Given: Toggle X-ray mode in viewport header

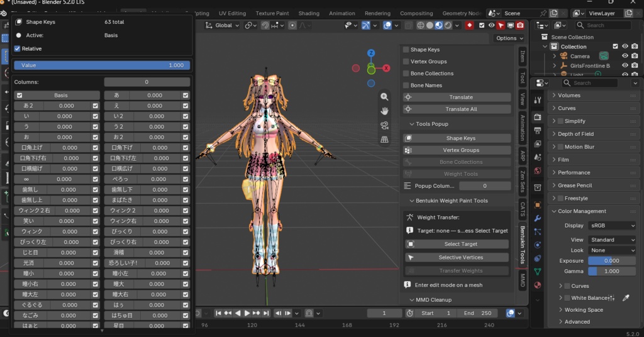Looking at the screenshot, I should [x=408, y=25].
